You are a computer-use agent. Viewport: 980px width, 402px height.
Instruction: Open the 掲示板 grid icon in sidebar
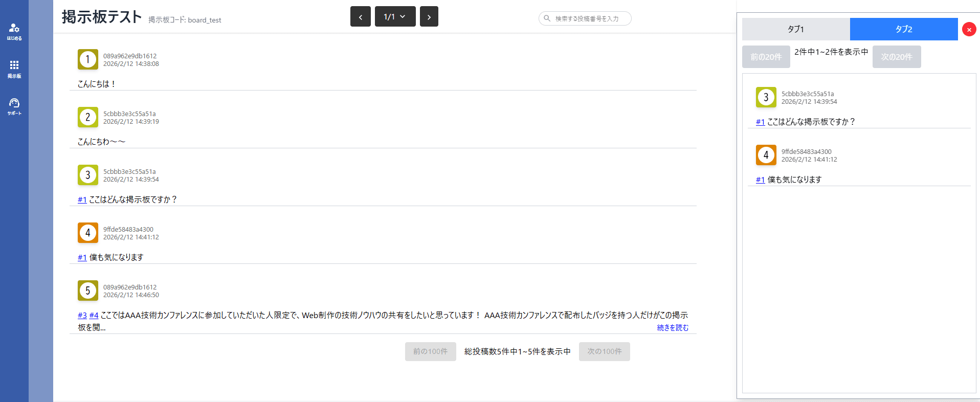14,69
